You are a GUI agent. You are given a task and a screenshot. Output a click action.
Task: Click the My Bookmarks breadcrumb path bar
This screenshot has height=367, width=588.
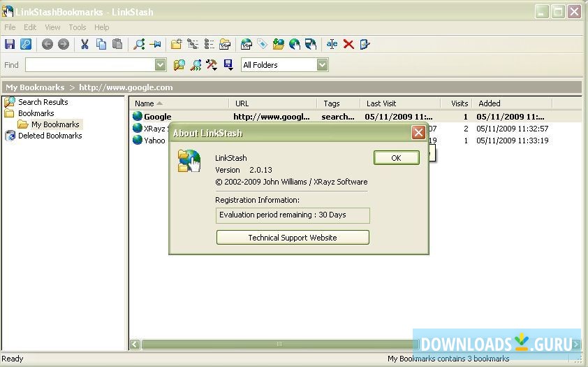click(x=292, y=87)
